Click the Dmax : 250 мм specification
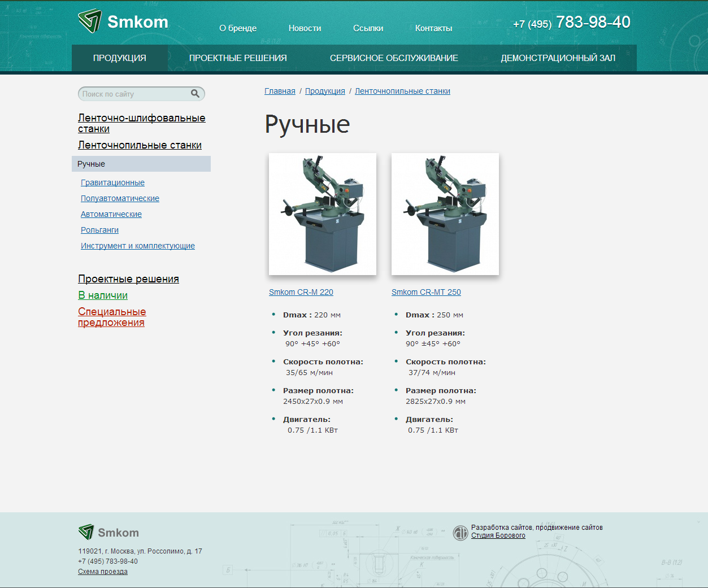Viewport: 708px width, 588px height. point(435,315)
